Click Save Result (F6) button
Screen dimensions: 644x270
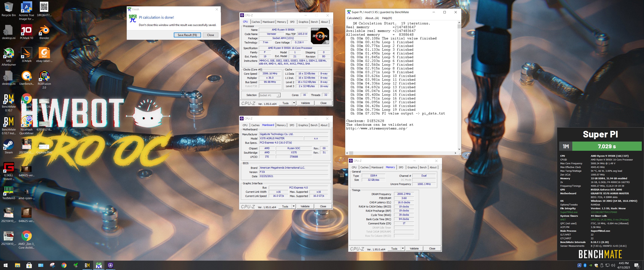point(187,35)
